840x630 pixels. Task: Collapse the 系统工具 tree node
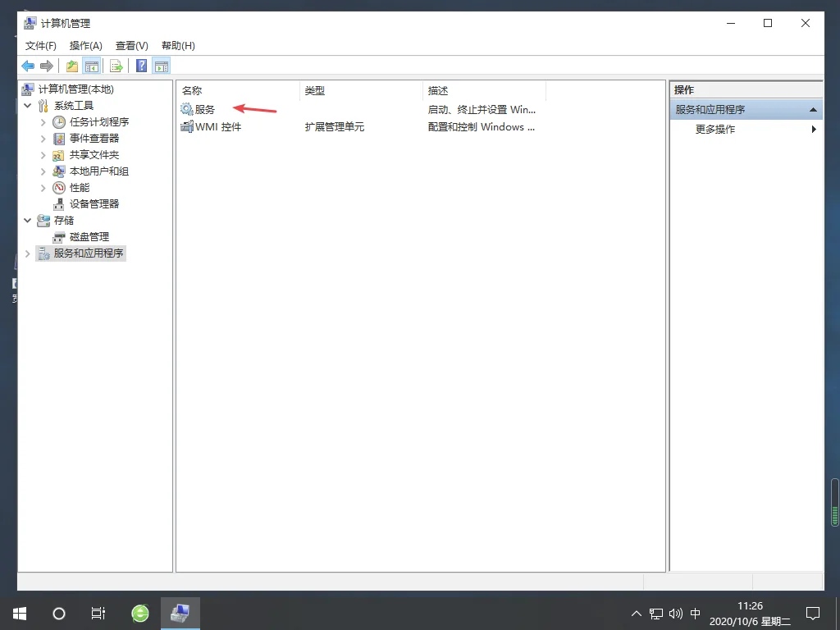click(28, 106)
